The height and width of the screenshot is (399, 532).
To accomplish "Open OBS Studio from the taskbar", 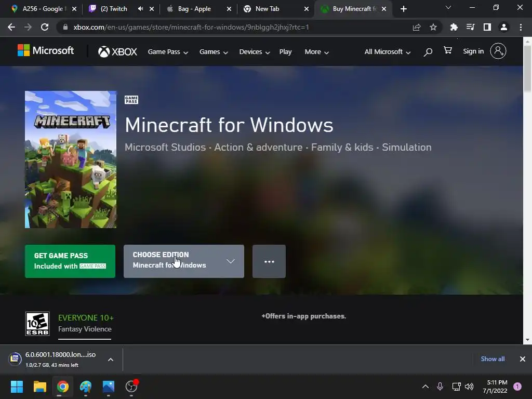I will tap(131, 387).
